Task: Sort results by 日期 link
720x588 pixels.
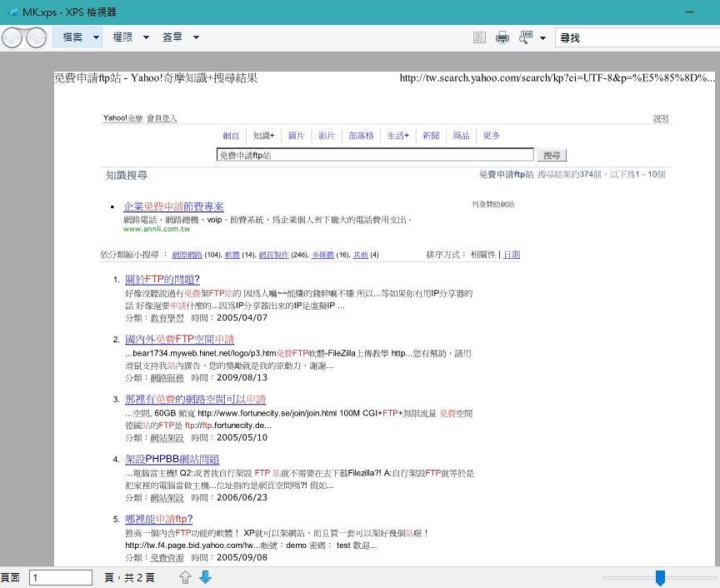Action: [512, 254]
